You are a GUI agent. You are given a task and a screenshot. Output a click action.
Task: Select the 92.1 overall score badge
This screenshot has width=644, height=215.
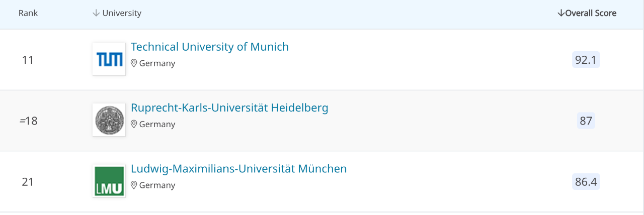click(586, 60)
